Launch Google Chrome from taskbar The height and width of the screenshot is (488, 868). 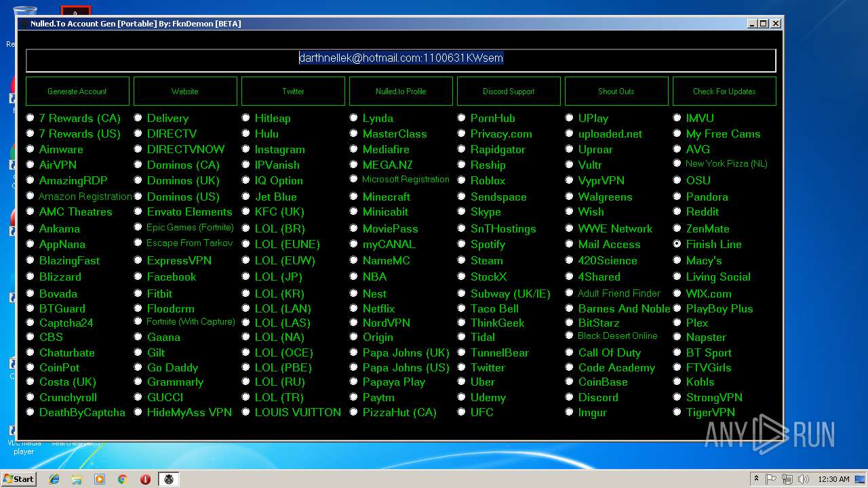pos(122,479)
